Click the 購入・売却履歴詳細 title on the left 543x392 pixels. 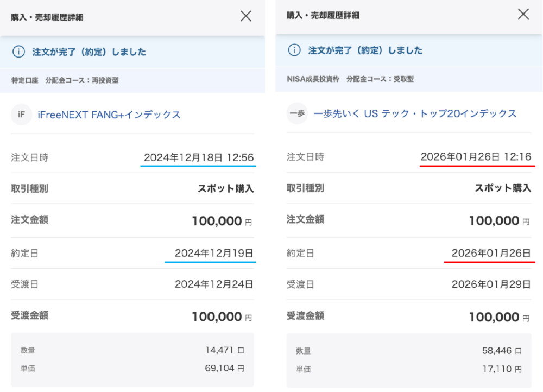pos(46,16)
